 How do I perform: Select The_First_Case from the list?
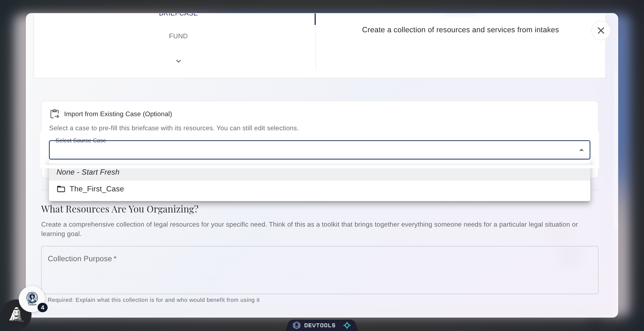click(x=97, y=189)
